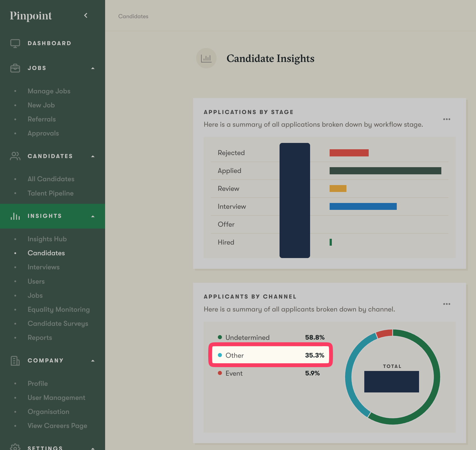
Task: Select the Other channel legend row
Action: pyautogui.click(x=271, y=355)
